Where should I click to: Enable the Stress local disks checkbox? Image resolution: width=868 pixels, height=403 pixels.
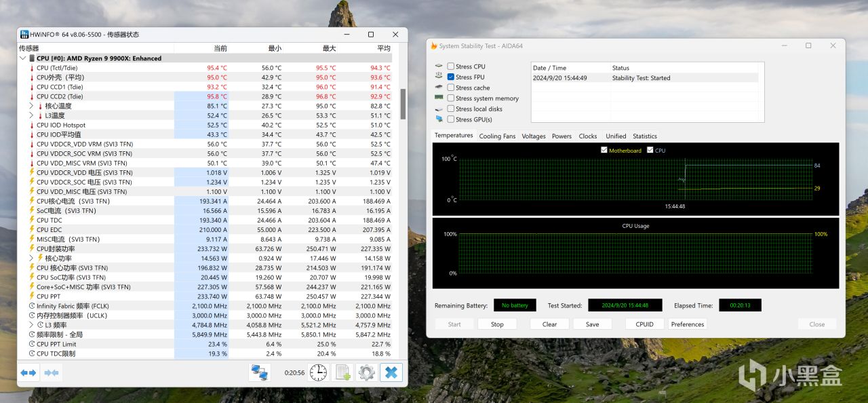[x=451, y=109]
